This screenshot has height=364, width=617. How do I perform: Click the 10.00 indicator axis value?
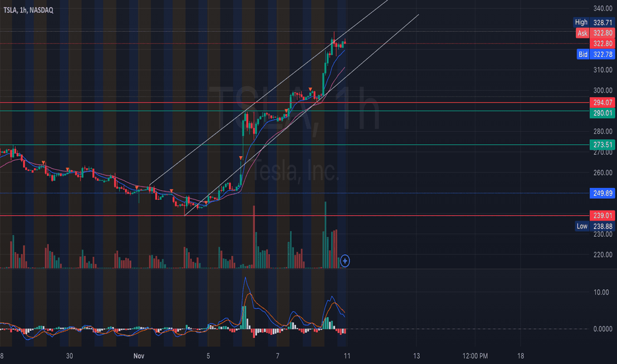601,293
